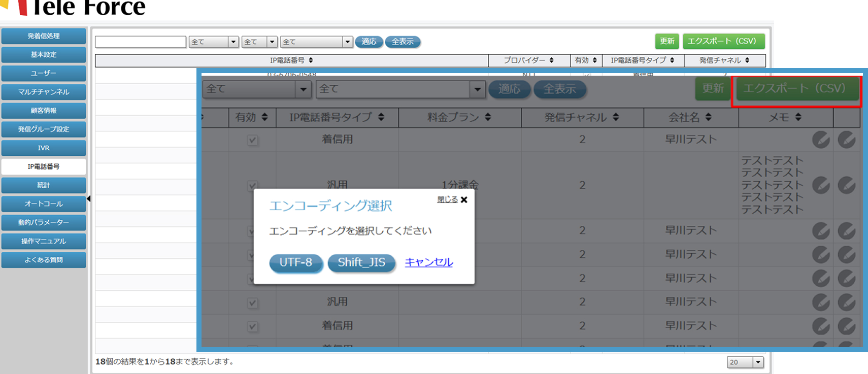Click the キャンセル link in dialog
868x374 pixels.
coord(428,262)
